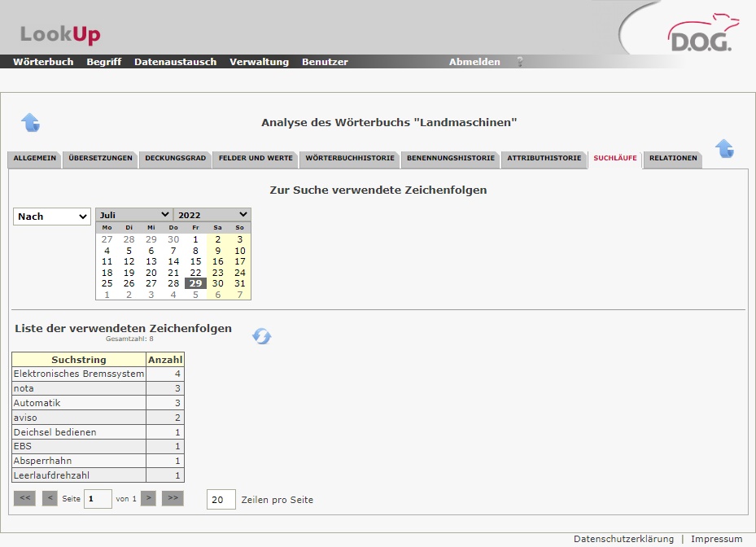Click the help question mark icon
756x547 pixels.
pyautogui.click(x=519, y=62)
